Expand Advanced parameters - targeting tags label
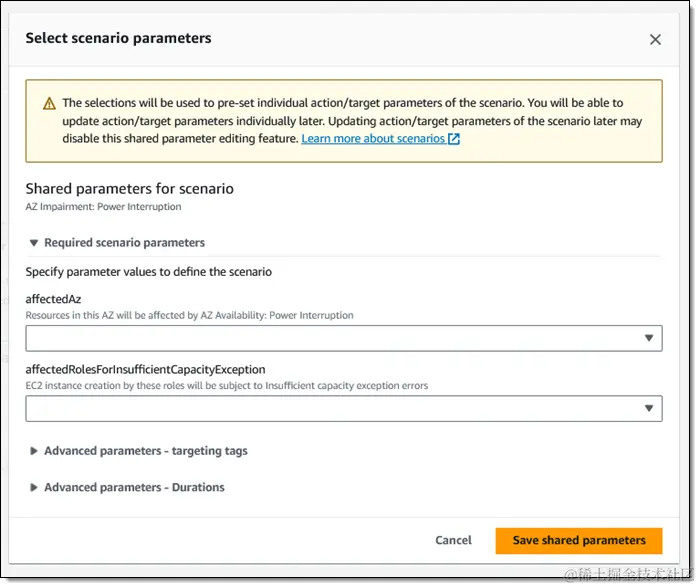Viewport: 700px width, 588px height. coord(146,451)
